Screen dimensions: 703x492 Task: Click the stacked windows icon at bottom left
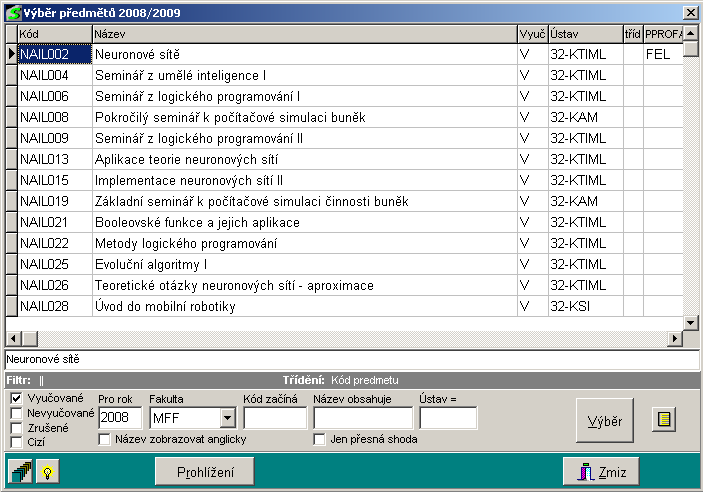click(19, 471)
